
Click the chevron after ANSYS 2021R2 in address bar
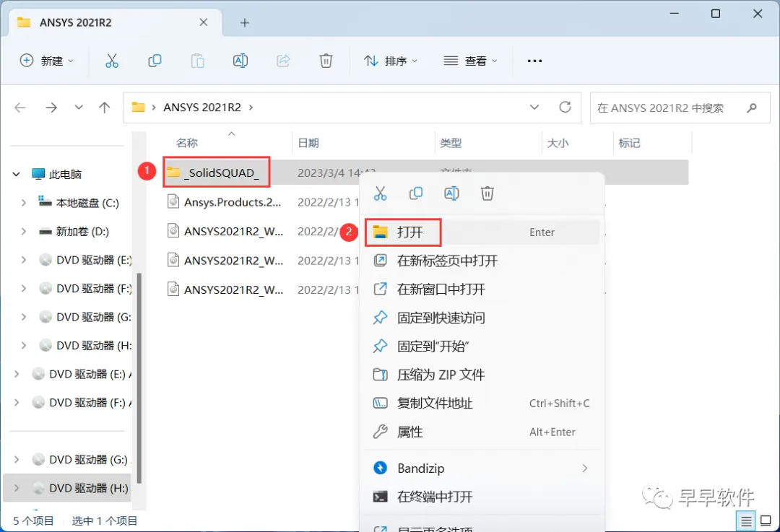point(251,108)
